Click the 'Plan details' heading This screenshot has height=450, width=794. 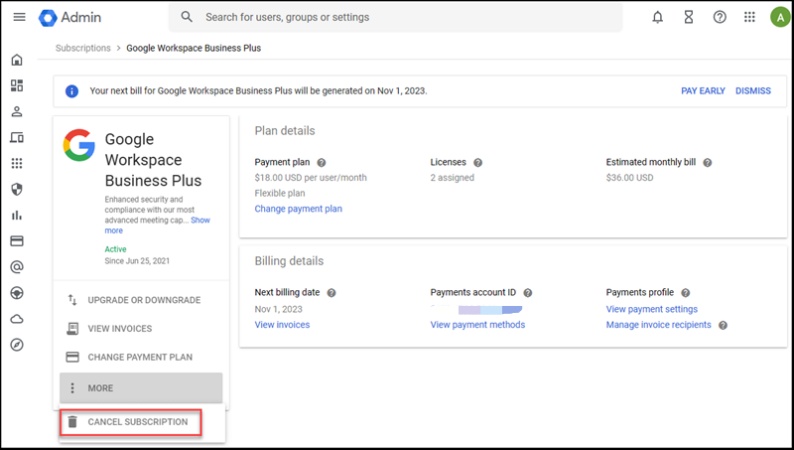[x=285, y=131]
